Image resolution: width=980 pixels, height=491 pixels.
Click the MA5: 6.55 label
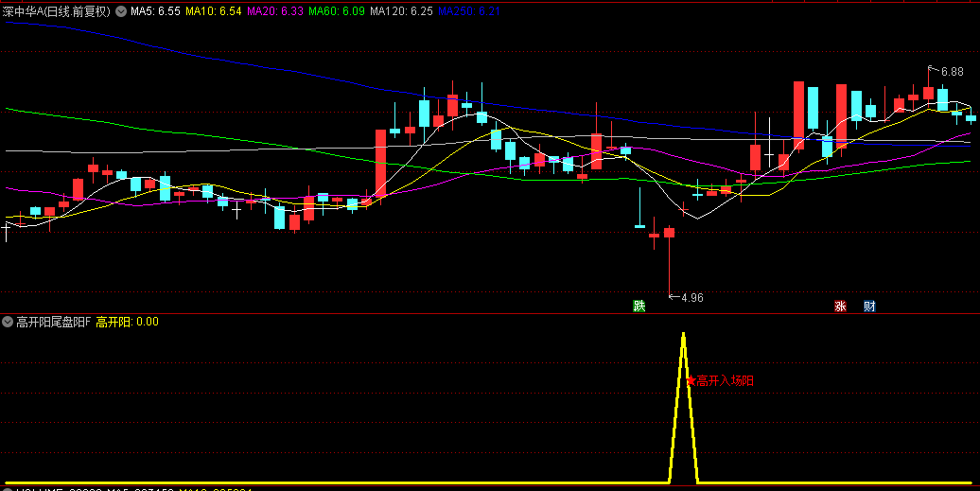click(155, 11)
